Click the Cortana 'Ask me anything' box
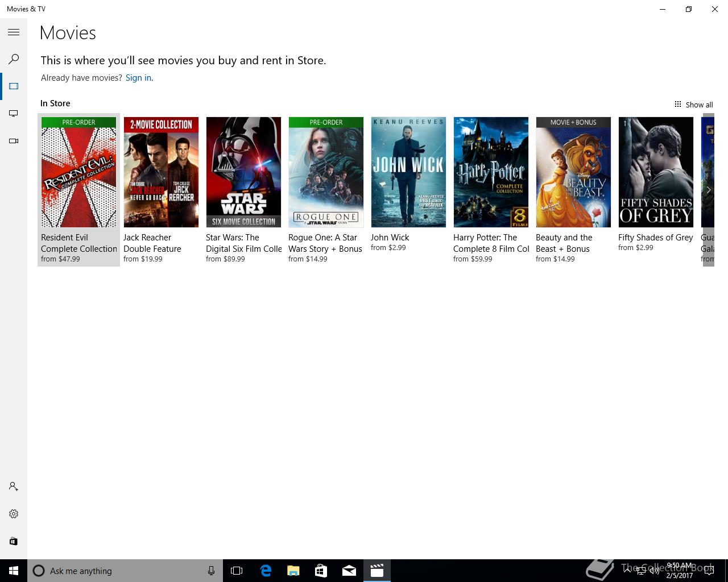The height and width of the screenshot is (582, 728). pos(125,571)
